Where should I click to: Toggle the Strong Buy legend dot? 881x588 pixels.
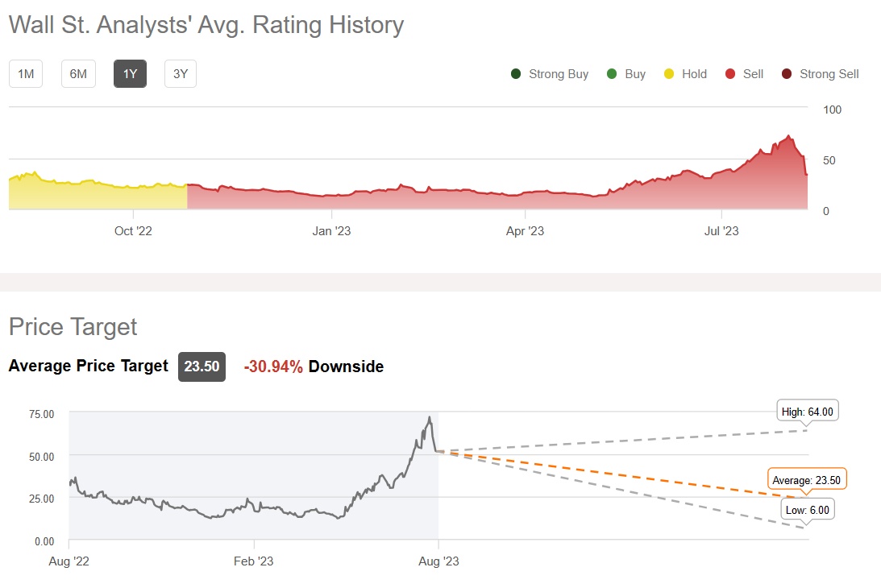(516, 74)
